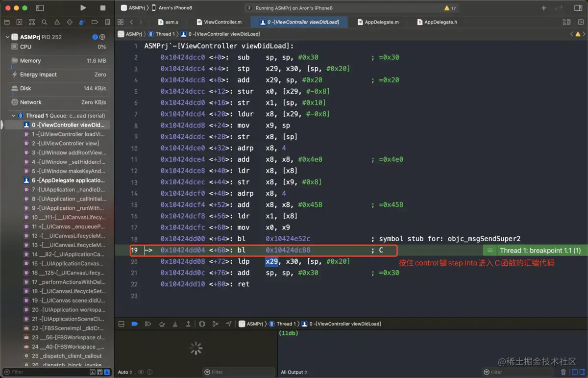Open the Debug View Hierarchy tool
This screenshot has width=588, height=378.
202,324
